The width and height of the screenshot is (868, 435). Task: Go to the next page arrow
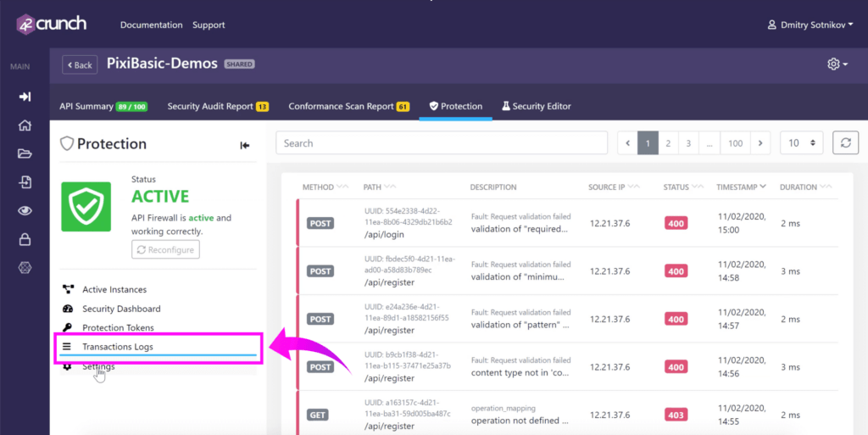point(760,142)
